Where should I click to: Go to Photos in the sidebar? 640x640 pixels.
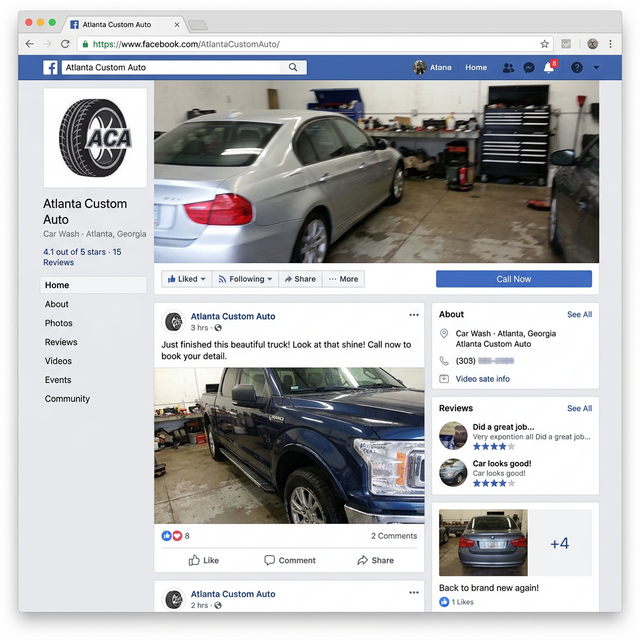59,323
